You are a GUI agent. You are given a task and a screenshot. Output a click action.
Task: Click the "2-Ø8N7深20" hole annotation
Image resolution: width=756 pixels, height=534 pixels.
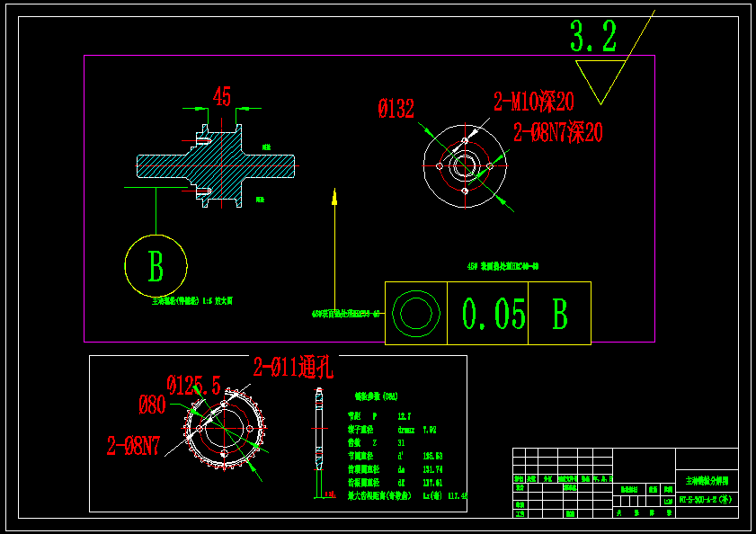click(x=558, y=132)
